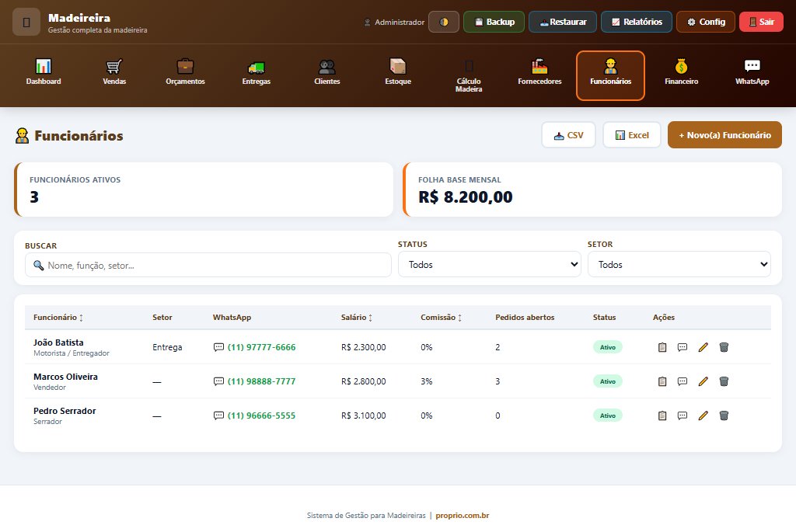View João Batista's clipboard details

point(662,347)
